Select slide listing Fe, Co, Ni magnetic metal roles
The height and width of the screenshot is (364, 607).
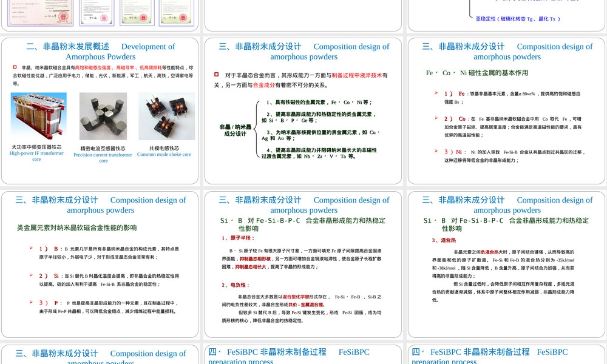pos(506,110)
